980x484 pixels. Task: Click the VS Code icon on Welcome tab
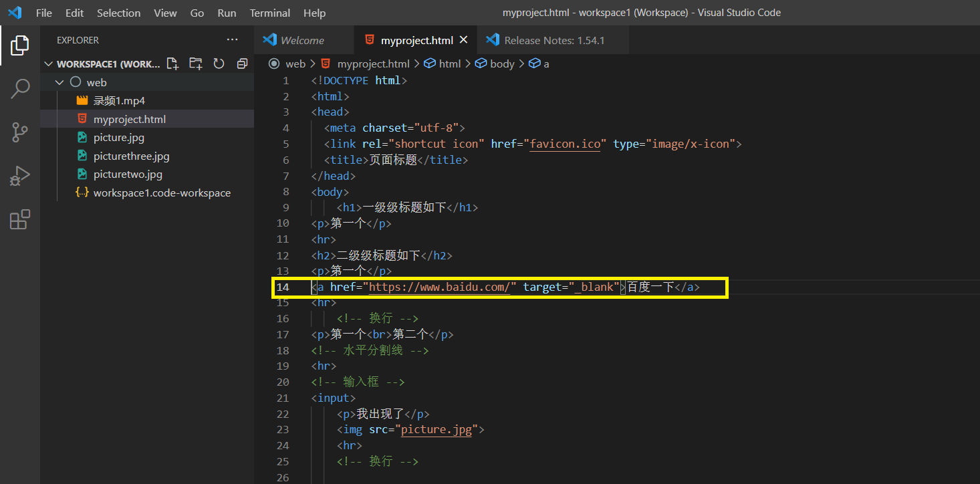click(270, 40)
